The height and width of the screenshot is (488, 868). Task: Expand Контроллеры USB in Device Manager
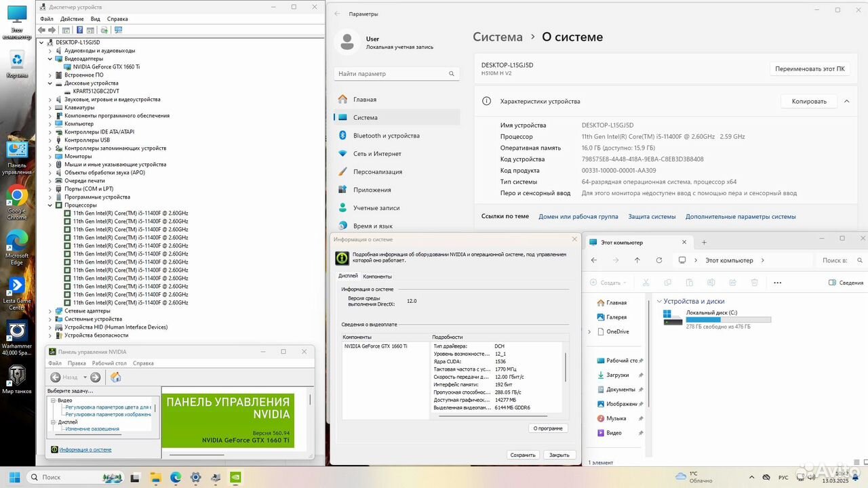[x=50, y=140]
